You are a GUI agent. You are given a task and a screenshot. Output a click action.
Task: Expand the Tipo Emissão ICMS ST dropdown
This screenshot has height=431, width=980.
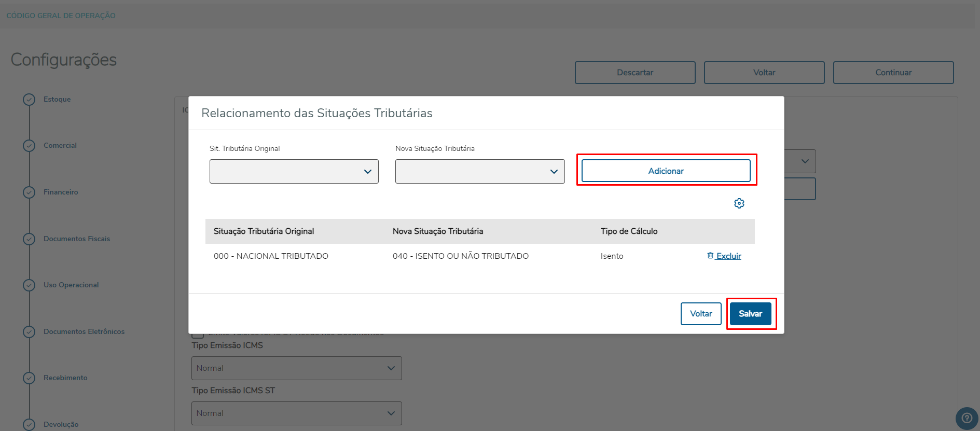tap(296, 413)
